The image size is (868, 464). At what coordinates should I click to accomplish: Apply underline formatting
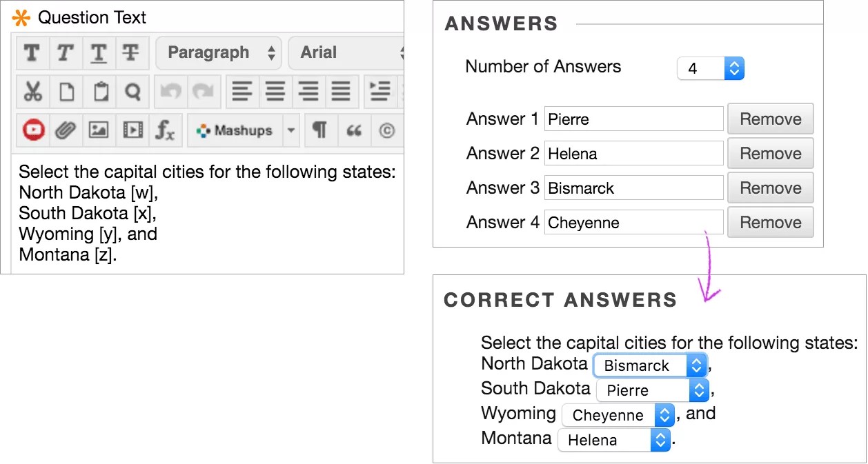point(98,53)
